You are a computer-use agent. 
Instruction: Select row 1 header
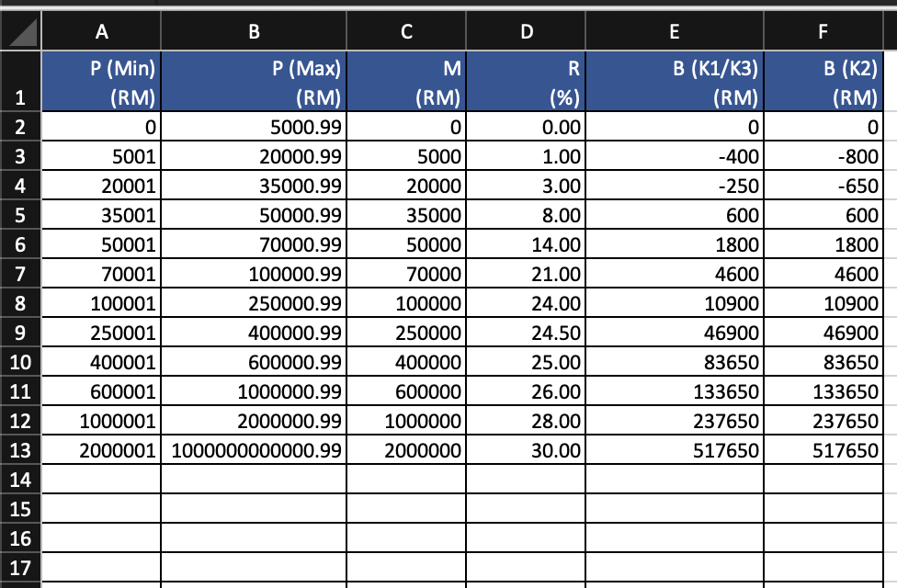point(20,82)
